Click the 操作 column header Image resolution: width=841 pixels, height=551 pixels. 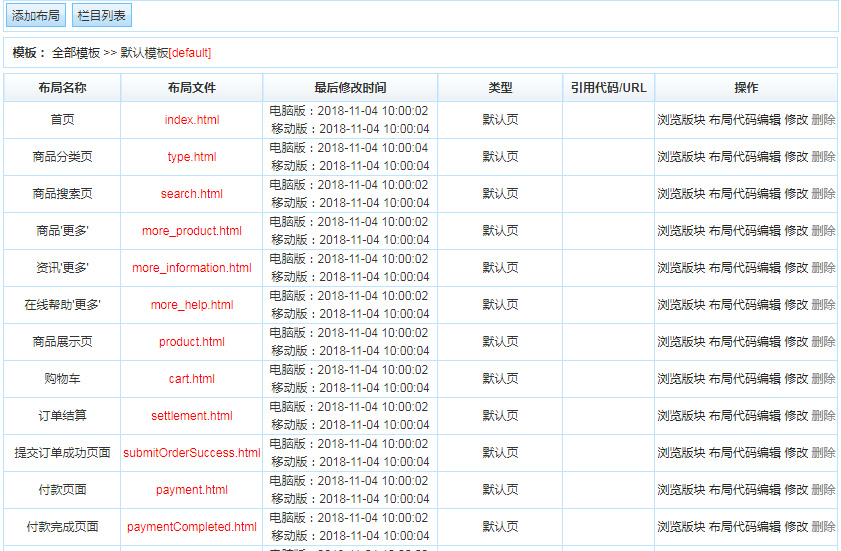746,87
